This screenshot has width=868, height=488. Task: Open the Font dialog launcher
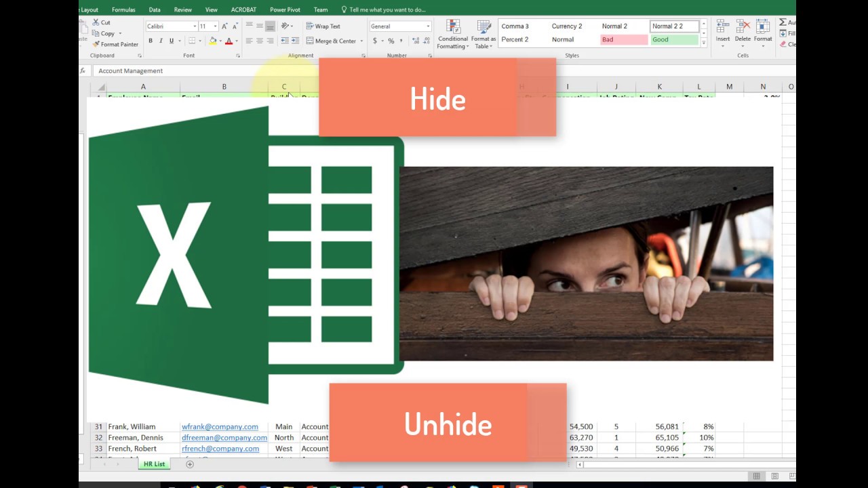click(238, 56)
